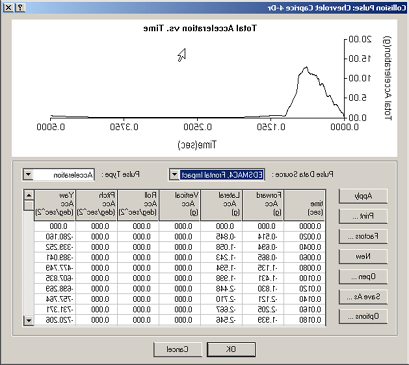
Task: Create a New pulse table
Action: tap(363, 256)
